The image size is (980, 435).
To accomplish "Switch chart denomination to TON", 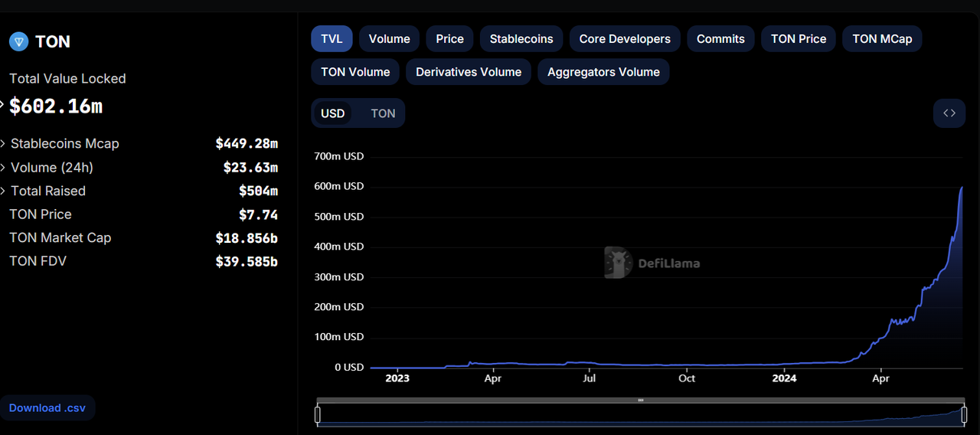I will point(383,113).
